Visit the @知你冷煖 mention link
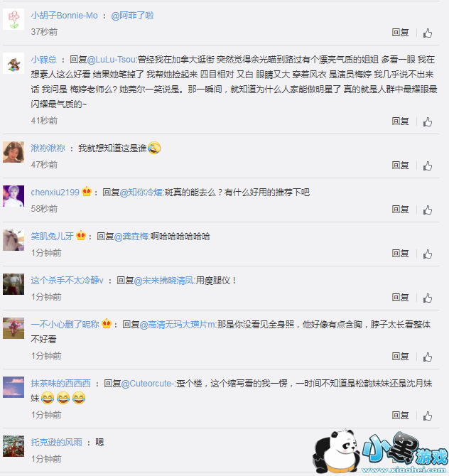Screen dimensions: 449x476 coord(142,193)
